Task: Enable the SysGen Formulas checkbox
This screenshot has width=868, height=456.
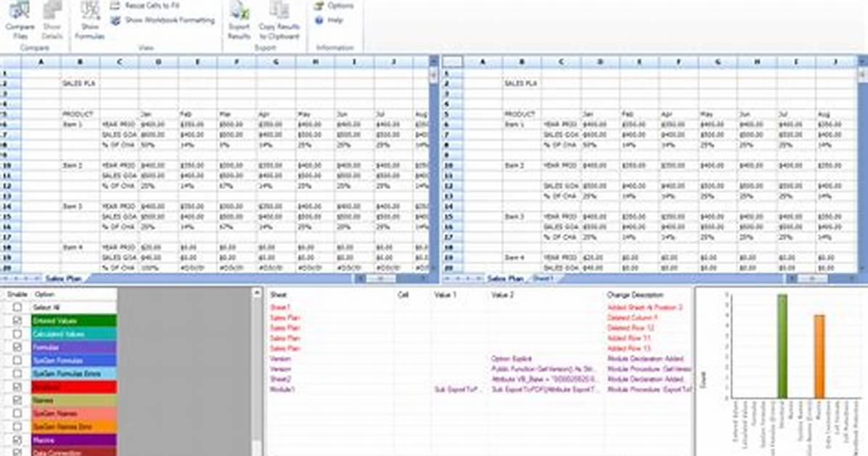Action: tap(17, 360)
